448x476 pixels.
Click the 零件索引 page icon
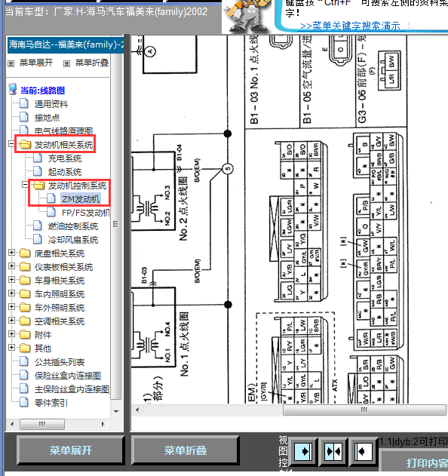point(24,402)
